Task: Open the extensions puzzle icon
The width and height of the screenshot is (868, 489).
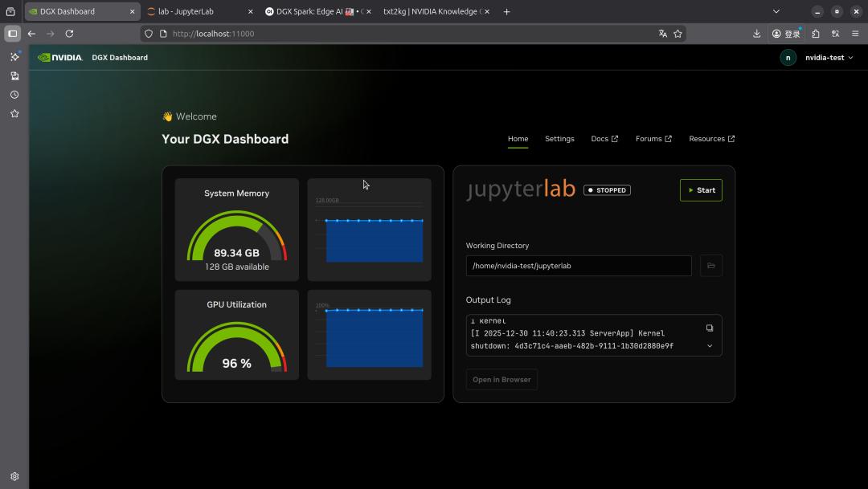Action: (x=816, y=34)
